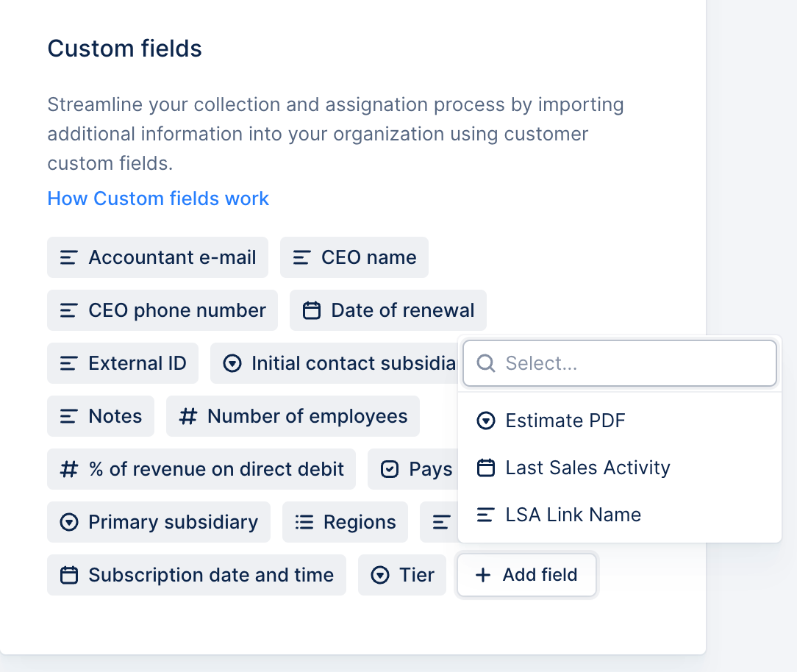Focus the Select... search input
This screenshot has height=672, width=797.
[620, 363]
